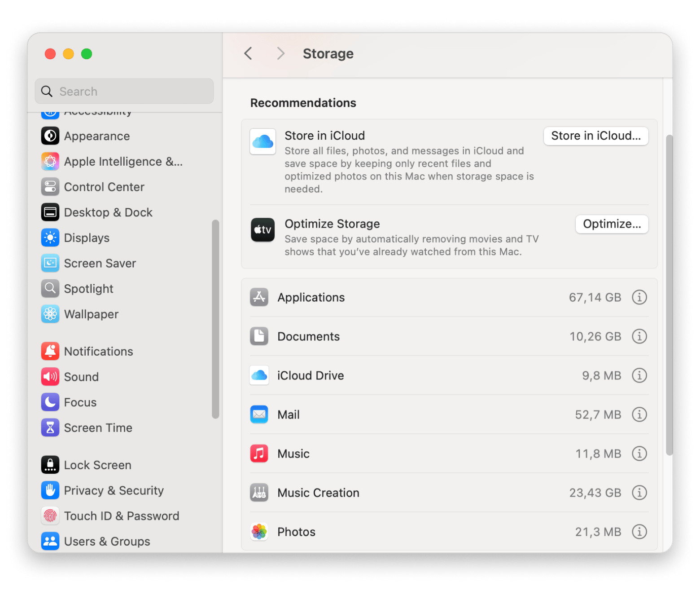Viewport: 700px width, 590px height.
Task: Show info for Photos storage
Action: pyautogui.click(x=639, y=532)
